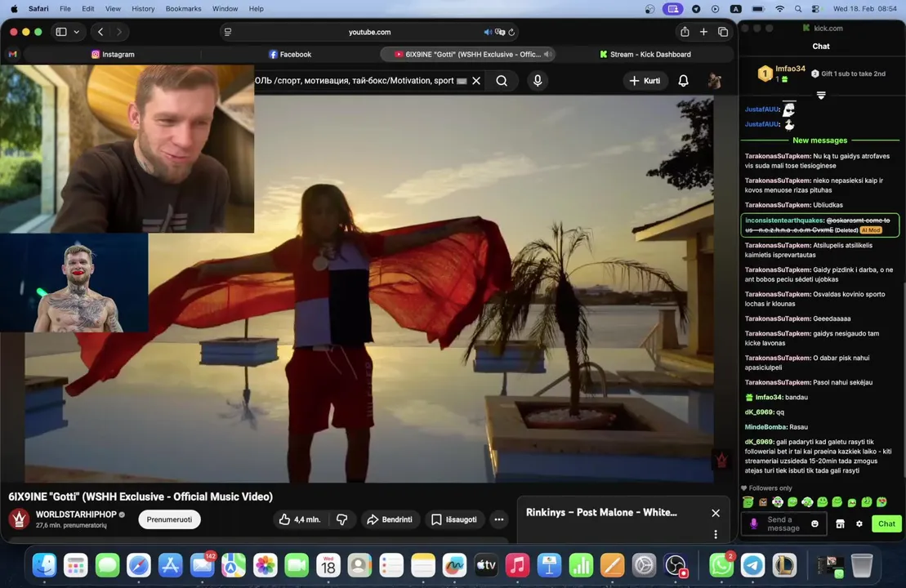The image size is (906, 588).
Task: Close the Rinkinys playlist panel
Action: pos(716,513)
